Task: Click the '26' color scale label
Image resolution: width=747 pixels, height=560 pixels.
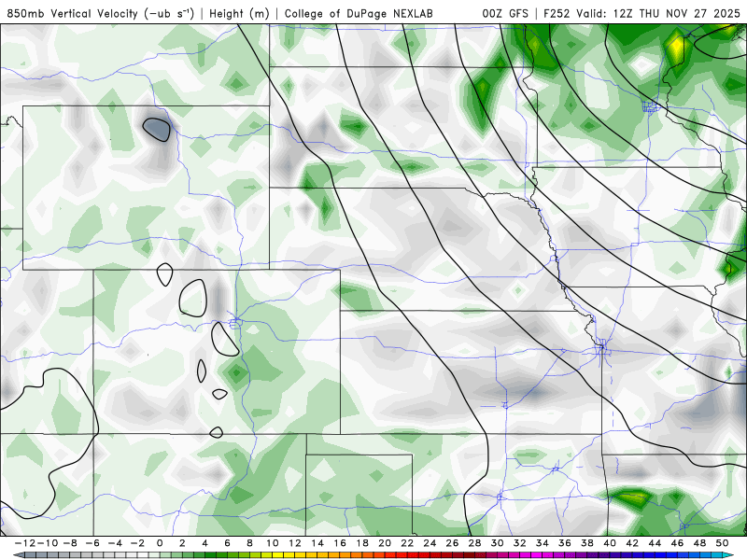Action: pos(452,543)
